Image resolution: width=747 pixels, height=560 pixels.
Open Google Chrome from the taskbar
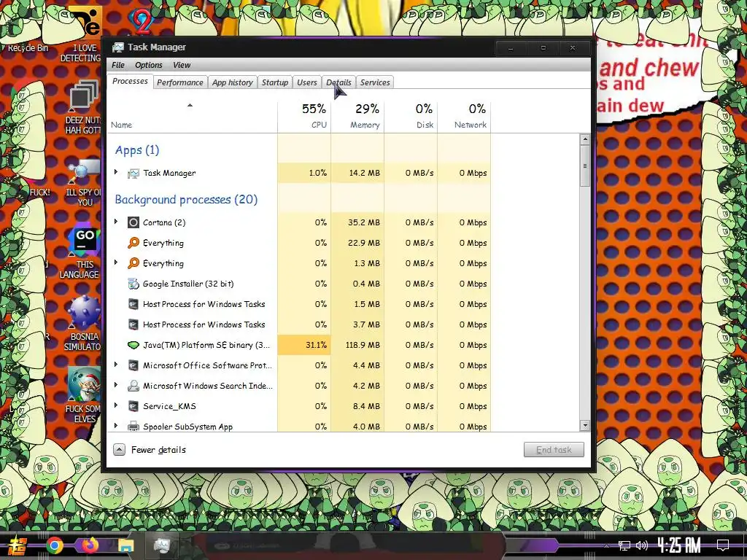coord(54,545)
